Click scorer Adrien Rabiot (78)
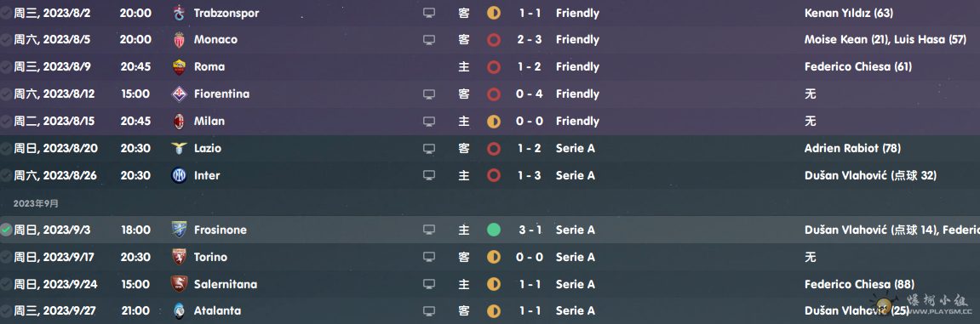980x324 pixels. click(852, 149)
